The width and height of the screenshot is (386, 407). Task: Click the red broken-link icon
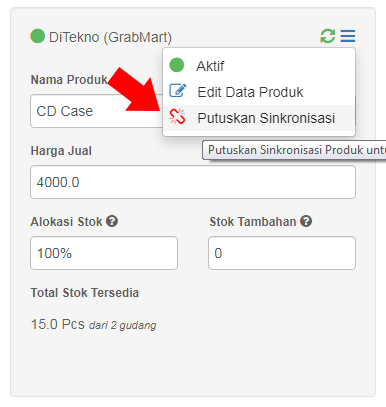(177, 116)
